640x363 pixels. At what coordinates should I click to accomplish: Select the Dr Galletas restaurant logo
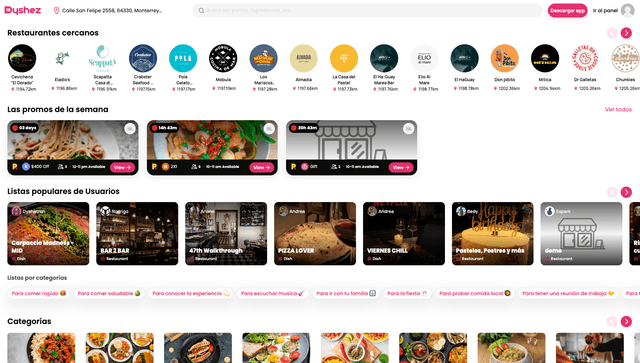(x=585, y=58)
